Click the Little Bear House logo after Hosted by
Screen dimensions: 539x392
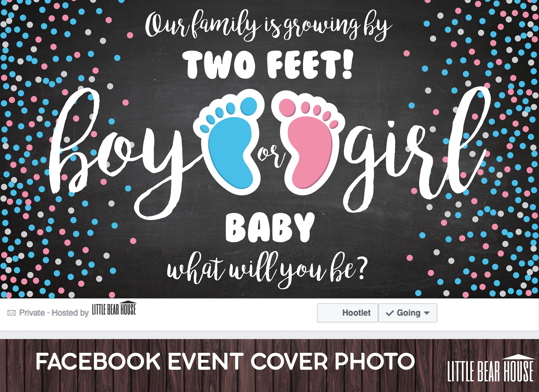114,308
